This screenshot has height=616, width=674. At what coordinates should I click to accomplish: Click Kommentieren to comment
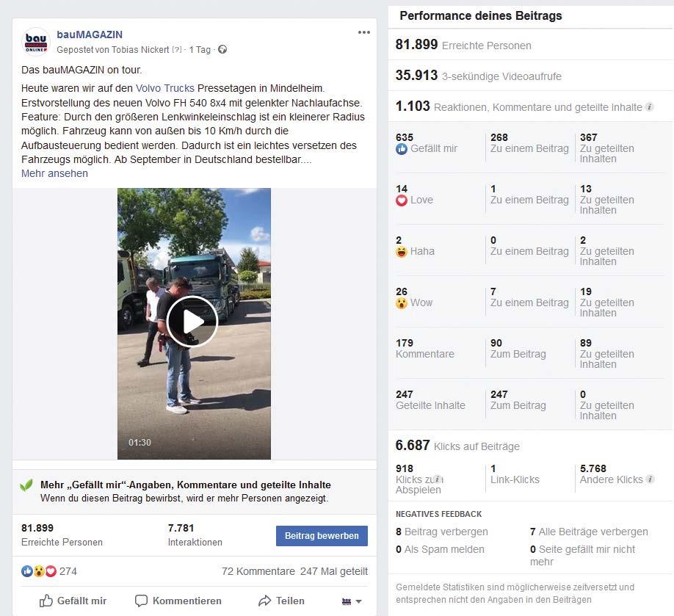click(178, 601)
